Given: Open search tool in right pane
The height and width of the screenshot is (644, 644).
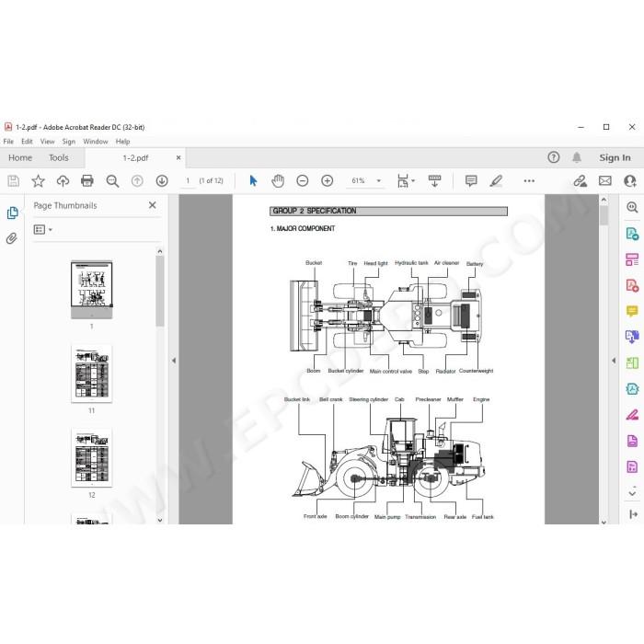Looking at the screenshot, I should 632,207.
